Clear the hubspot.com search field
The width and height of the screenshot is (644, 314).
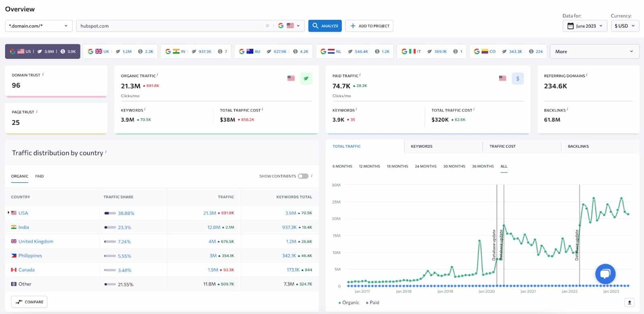[267, 26]
